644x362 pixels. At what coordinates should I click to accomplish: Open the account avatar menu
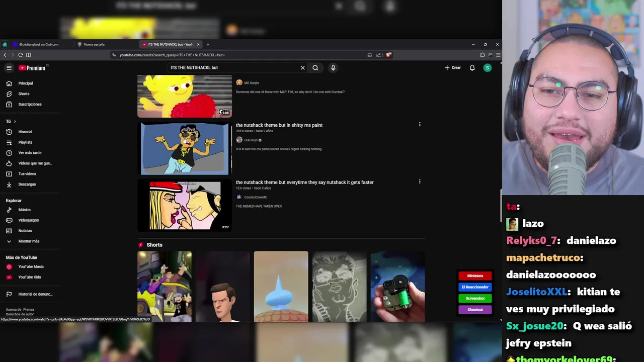click(487, 68)
